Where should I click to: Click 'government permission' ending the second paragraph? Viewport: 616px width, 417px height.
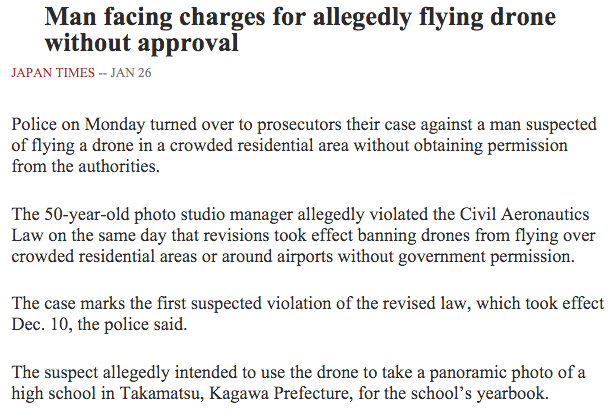point(486,257)
